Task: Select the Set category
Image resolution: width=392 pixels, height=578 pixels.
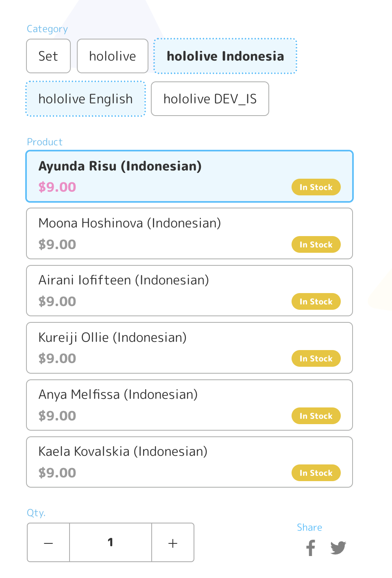Action: pos(48,56)
